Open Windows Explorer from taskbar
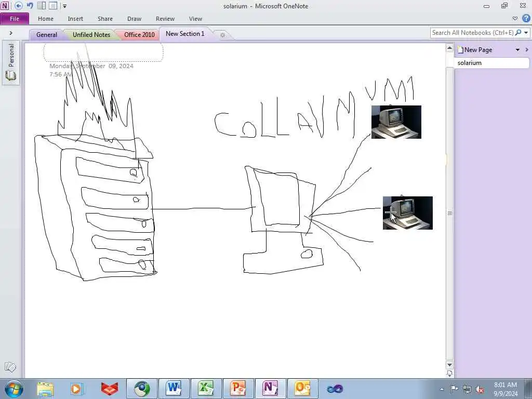Screen dimensions: 532x399 [x=45, y=389]
